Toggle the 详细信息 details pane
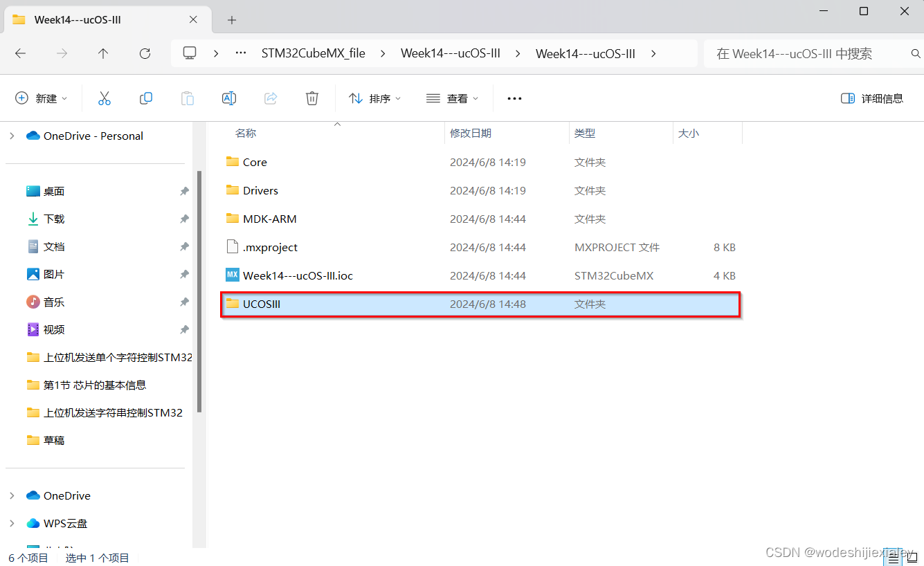This screenshot has width=924, height=566. click(872, 98)
